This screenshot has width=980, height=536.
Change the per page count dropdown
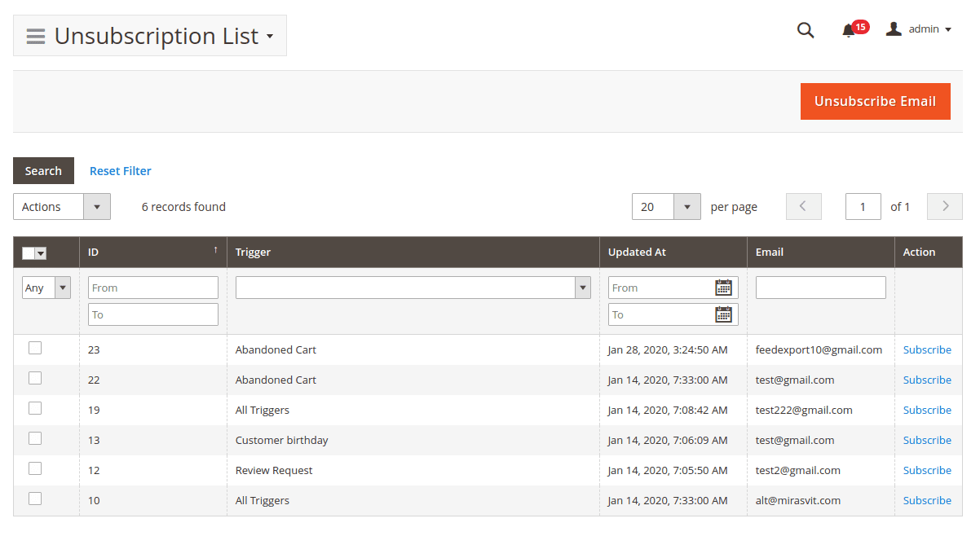(666, 207)
